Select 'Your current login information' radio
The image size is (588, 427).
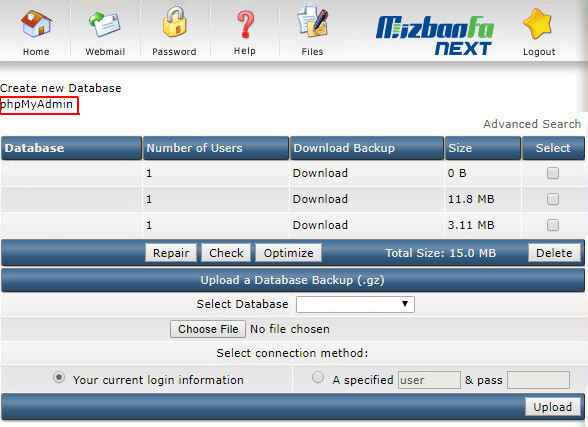point(59,377)
